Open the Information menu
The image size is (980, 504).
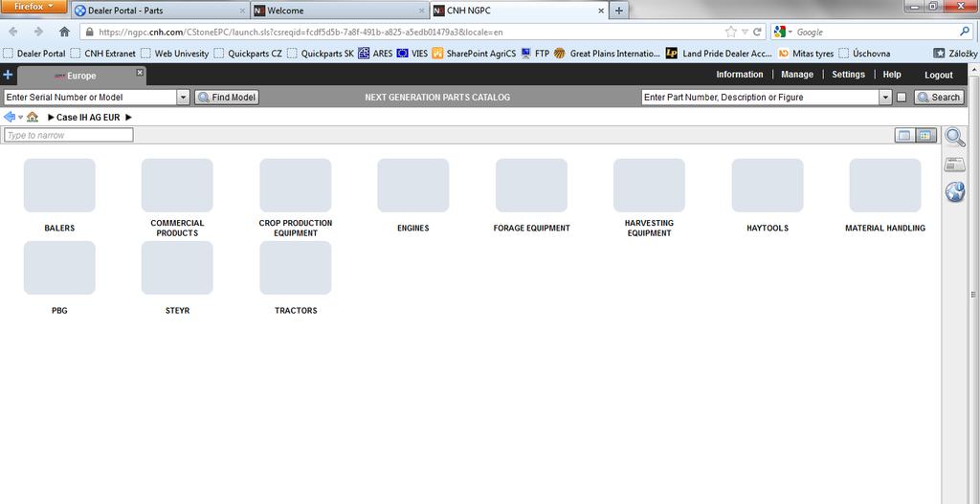point(740,75)
